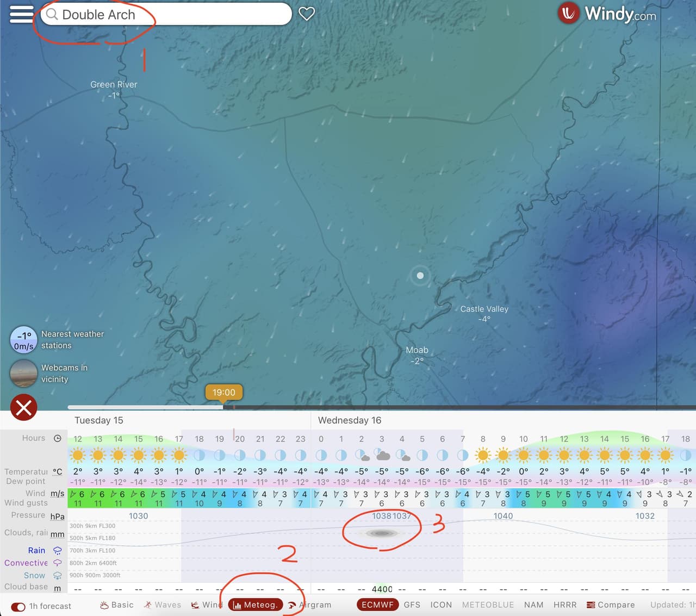Toggle the Snow legend icon

click(x=57, y=576)
